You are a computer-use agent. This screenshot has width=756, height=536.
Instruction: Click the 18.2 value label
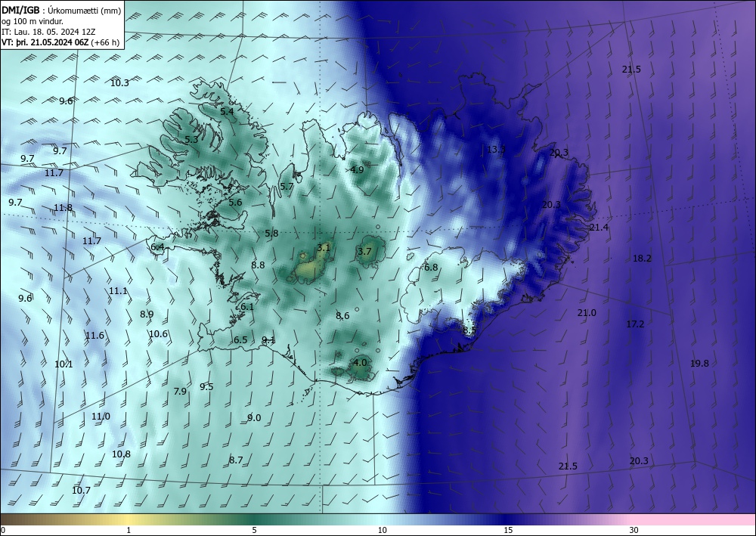tap(642, 259)
